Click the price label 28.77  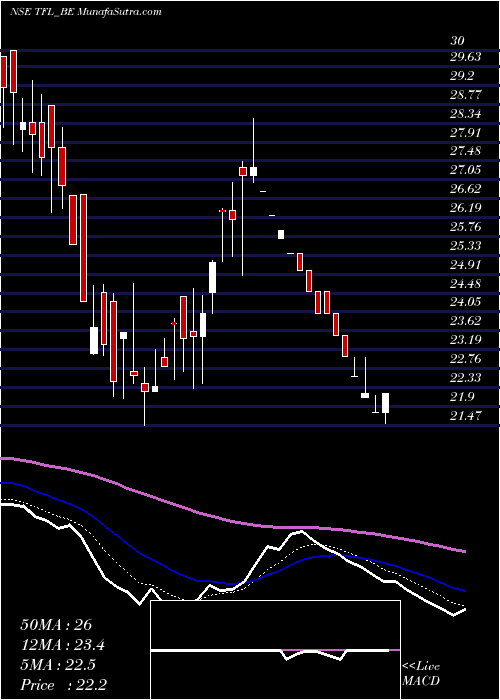pyautogui.click(x=465, y=95)
